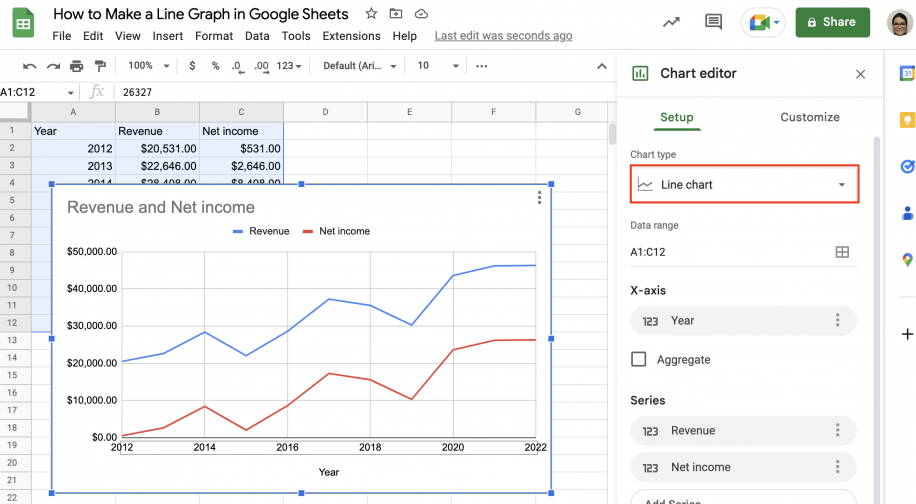Open Contacts side panel
Viewport: 916px width, 504px height.
(907, 213)
